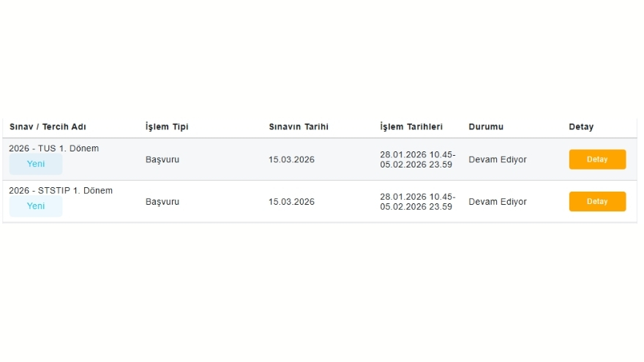Click the application date range in TUS row
The height and width of the screenshot is (362, 644).
pyautogui.click(x=417, y=159)
